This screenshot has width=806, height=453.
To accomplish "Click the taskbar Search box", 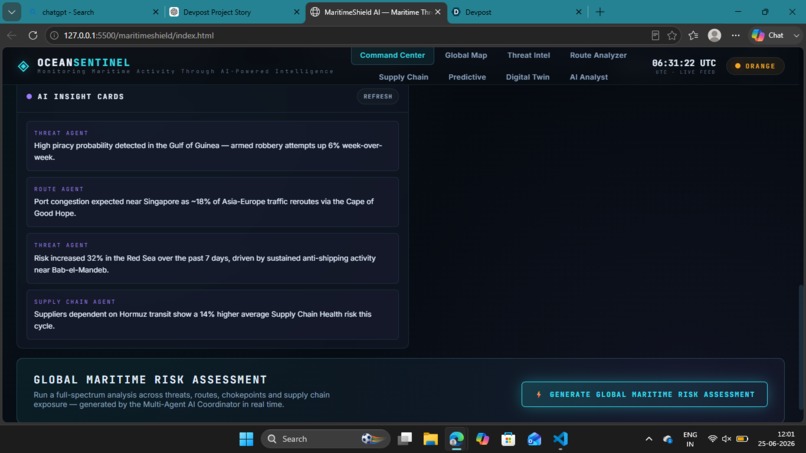I will [x=325, y=439].
